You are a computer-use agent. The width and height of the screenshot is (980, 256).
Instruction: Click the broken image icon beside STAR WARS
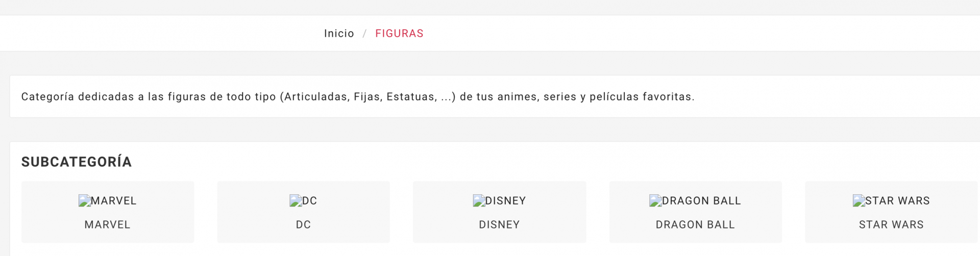858,201
